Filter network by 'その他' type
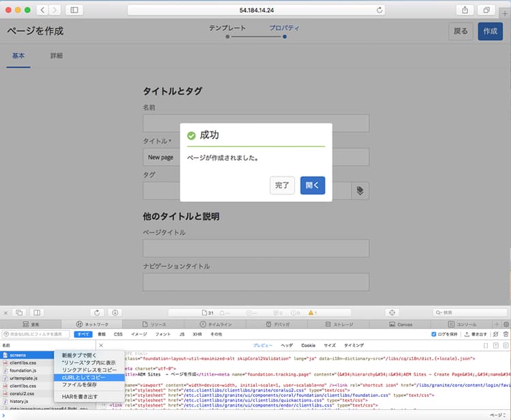 (217, 334)
